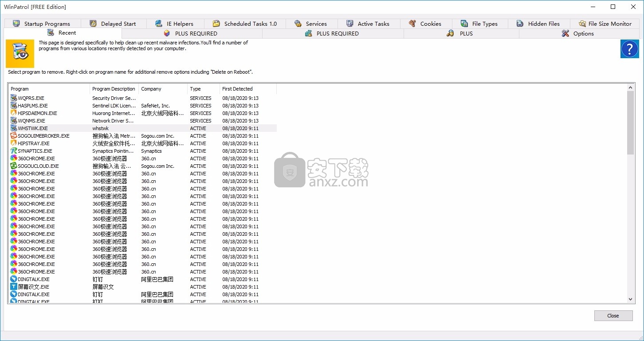
Task: Click the 屏幕识文.EXE blue T icon
Action: tap(13, 287)
